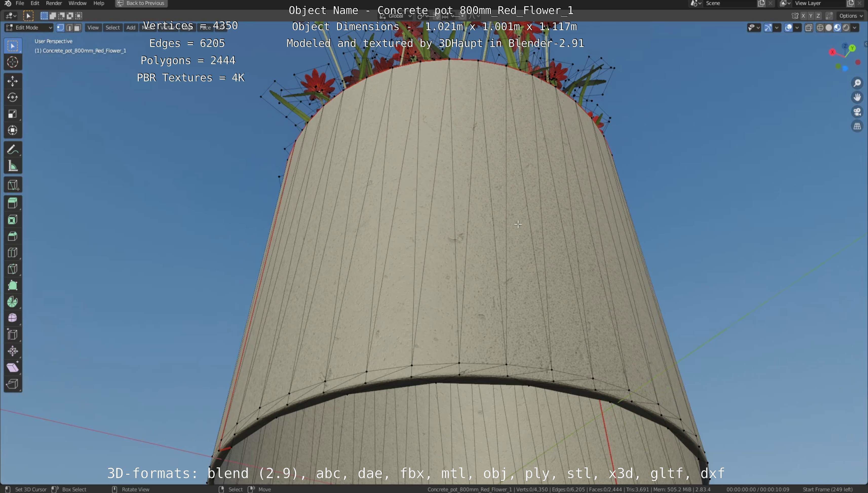Open the overlays options dropdown arrow

[x=798, y=28]
